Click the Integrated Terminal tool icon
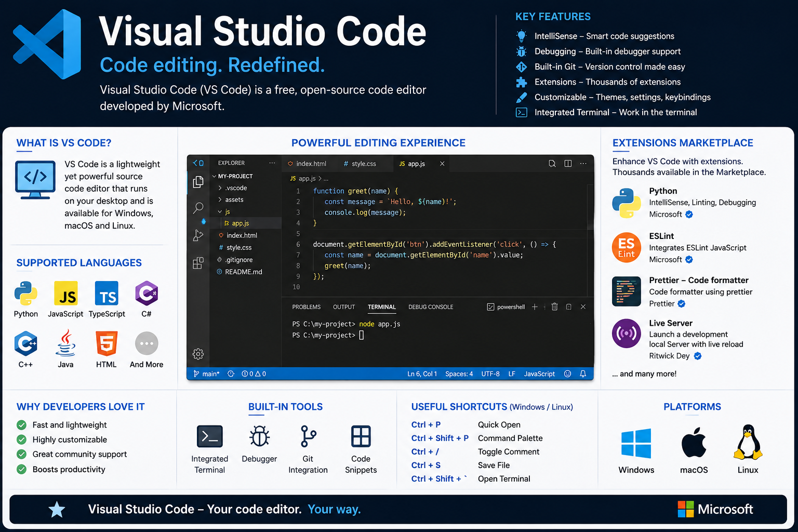This screenshot has width=798, height=532. [210, 436]
